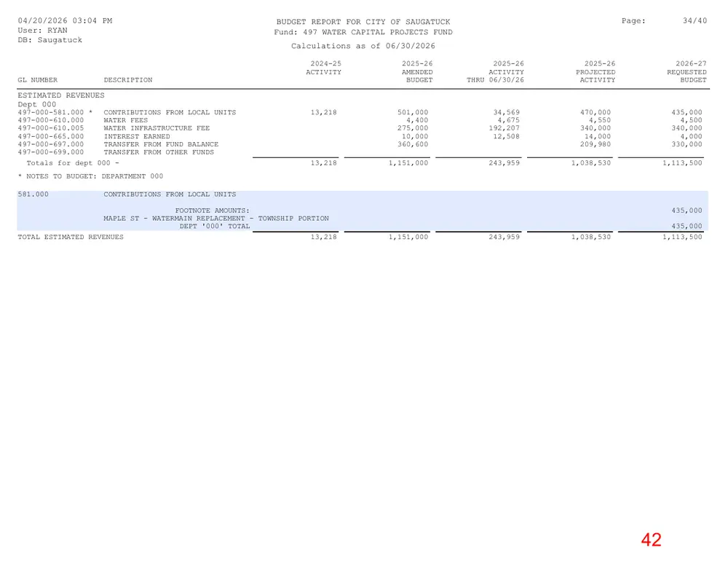Click GL number "497-000-699.000"
The image size is (728, 563).
(x=51, y=152)
